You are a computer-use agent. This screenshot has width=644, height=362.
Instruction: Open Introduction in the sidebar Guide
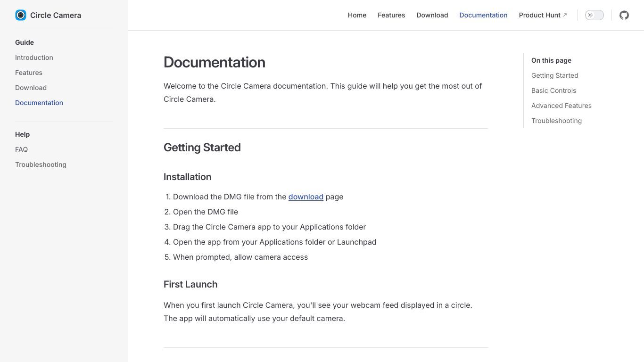pos(34,58)
